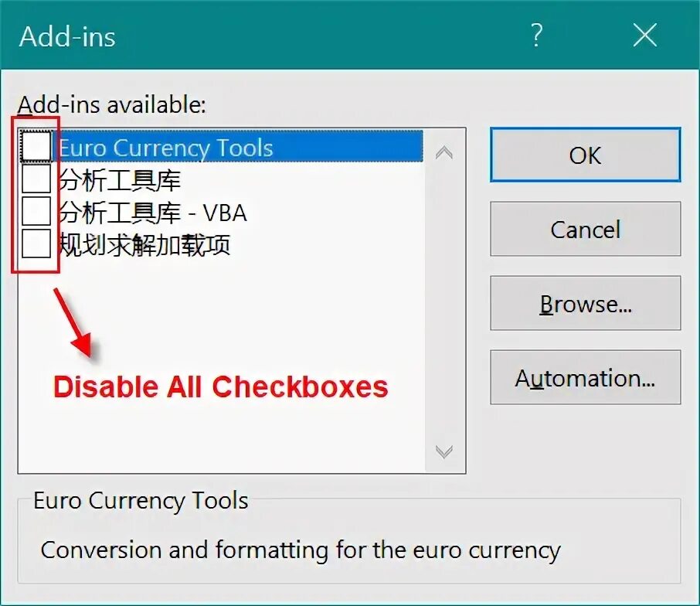
Task: Select the Euro Currency Tools list row
Action: click(x=222, y=147)
